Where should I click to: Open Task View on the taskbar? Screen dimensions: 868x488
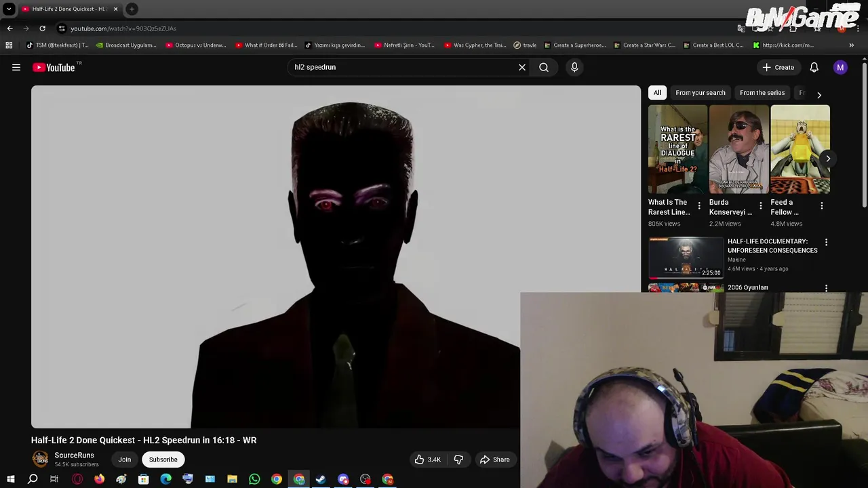click(54, 479)
